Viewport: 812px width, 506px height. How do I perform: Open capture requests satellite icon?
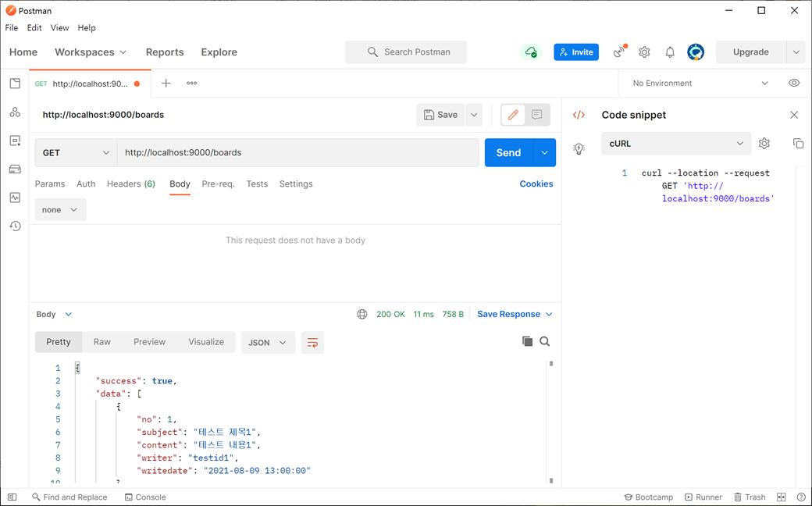tap(620, 52)
